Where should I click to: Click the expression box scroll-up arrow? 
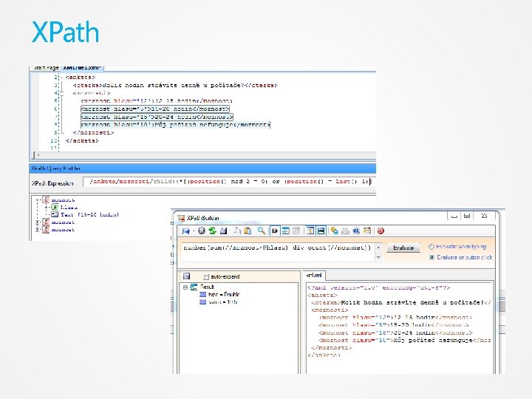tap(378, 248)
